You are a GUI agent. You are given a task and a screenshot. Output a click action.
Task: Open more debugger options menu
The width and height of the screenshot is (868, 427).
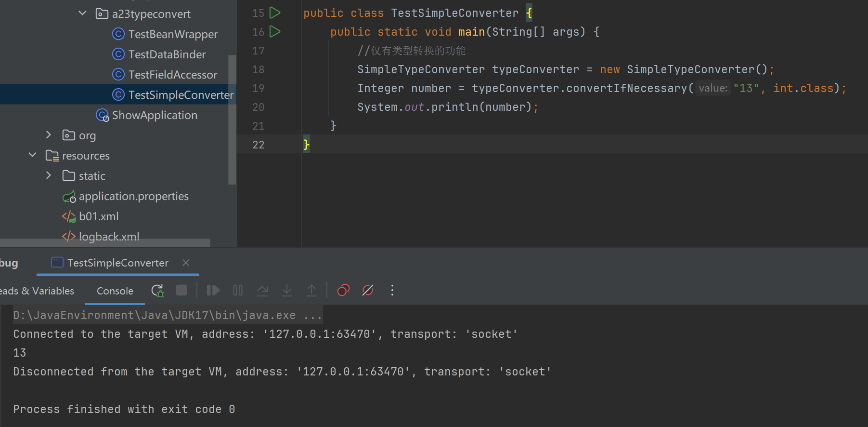[392, 290]
